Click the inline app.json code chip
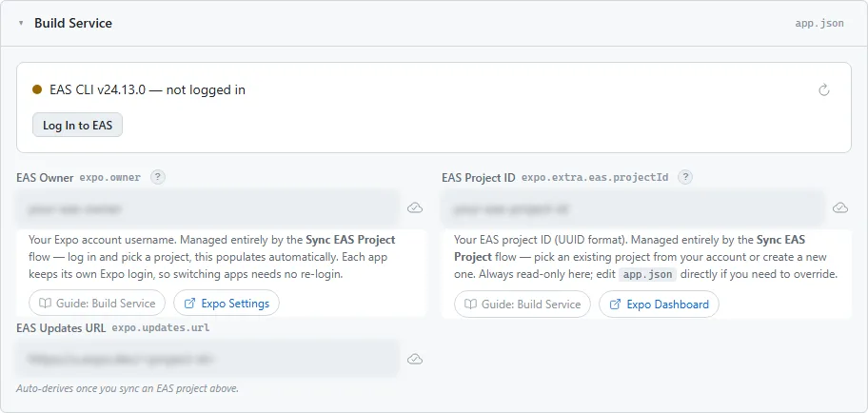 647,274
